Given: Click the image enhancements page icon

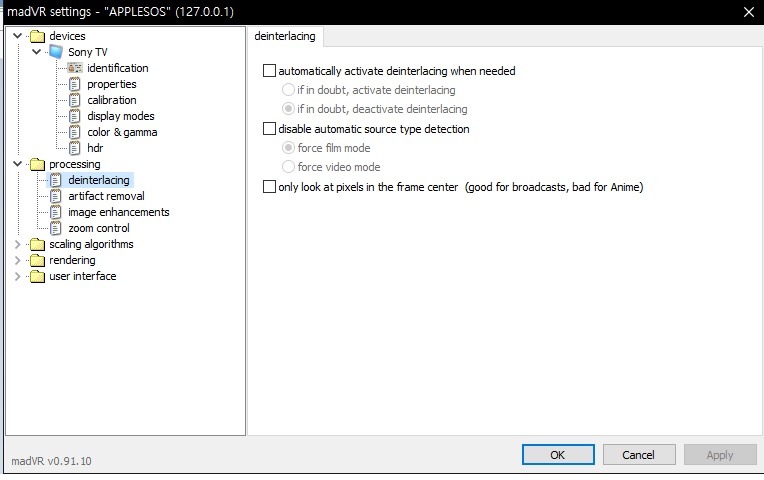Looking at the screenshot, I should (x=56, y=212).
